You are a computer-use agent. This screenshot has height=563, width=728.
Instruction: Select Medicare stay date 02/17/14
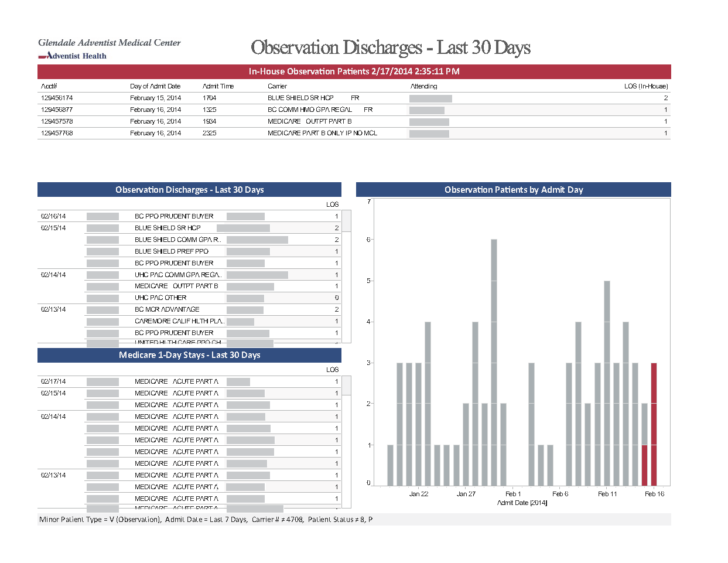pyautogui.click(x=53, y=381)
